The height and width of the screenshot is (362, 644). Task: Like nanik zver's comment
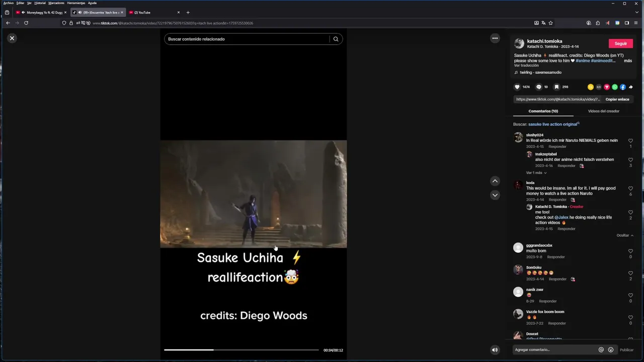(x=630, y=295)
